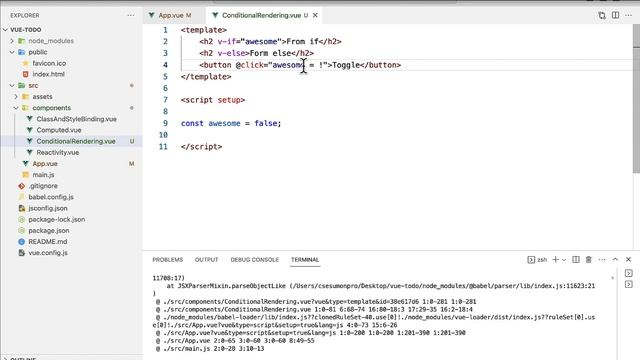Open App.vue from the explorer tree
Screen dimensions: 640x360
[x=45, y=164]
